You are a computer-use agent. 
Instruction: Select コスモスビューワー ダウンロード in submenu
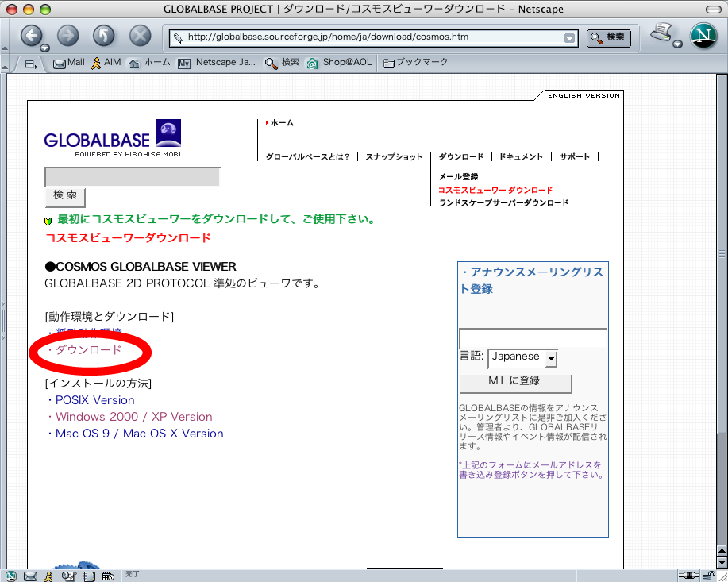tap(495, 190)
